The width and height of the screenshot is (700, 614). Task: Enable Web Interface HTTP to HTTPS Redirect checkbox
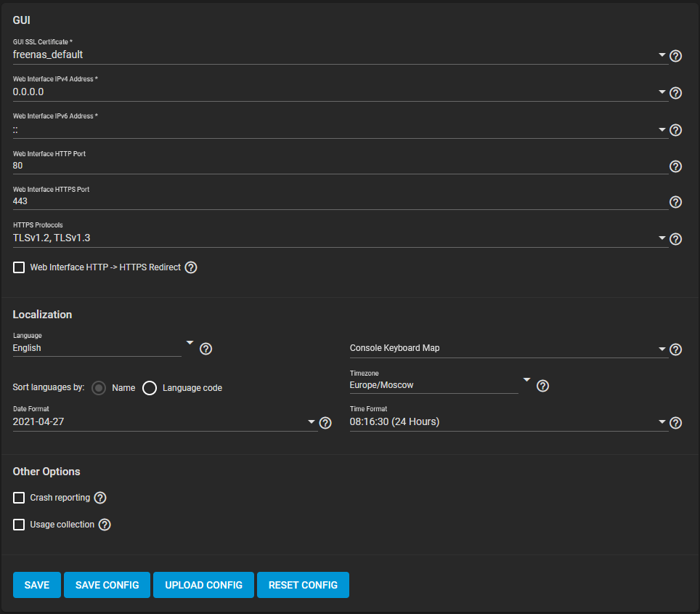click(19, 267)
